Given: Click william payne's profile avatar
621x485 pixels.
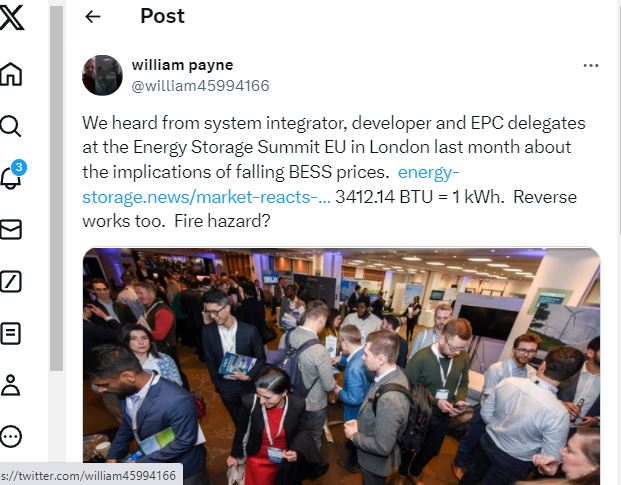Looking at the screenshot, I should click(x=102, y=75).
